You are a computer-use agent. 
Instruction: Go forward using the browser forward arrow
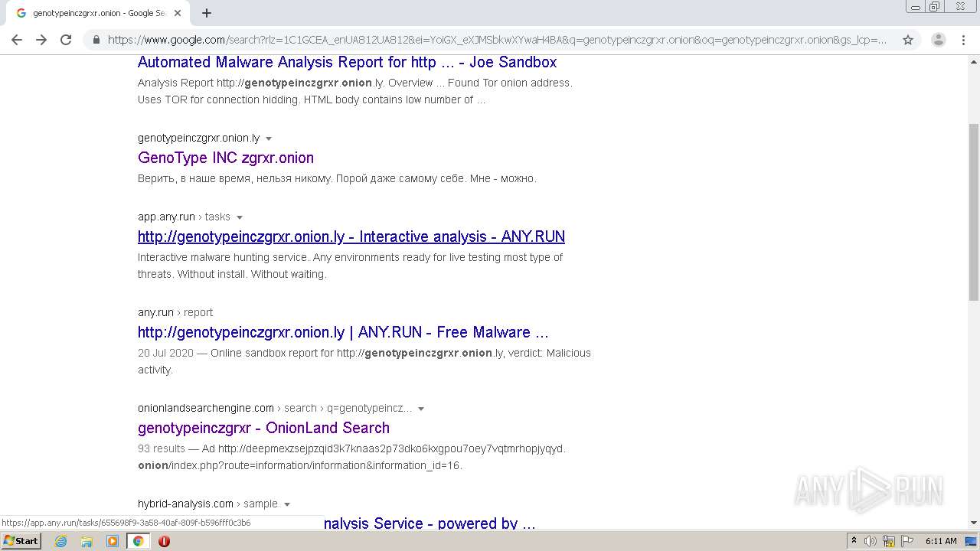(x=41, y=40)
